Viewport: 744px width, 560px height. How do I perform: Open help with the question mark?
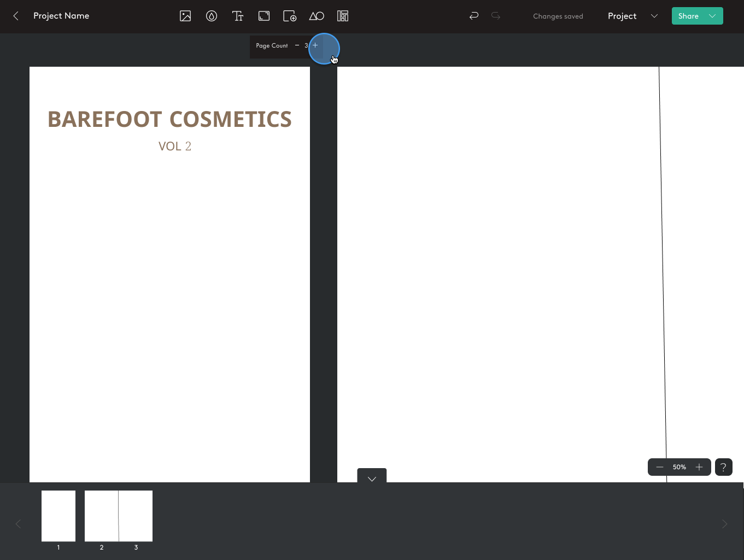tap(723, 467)
